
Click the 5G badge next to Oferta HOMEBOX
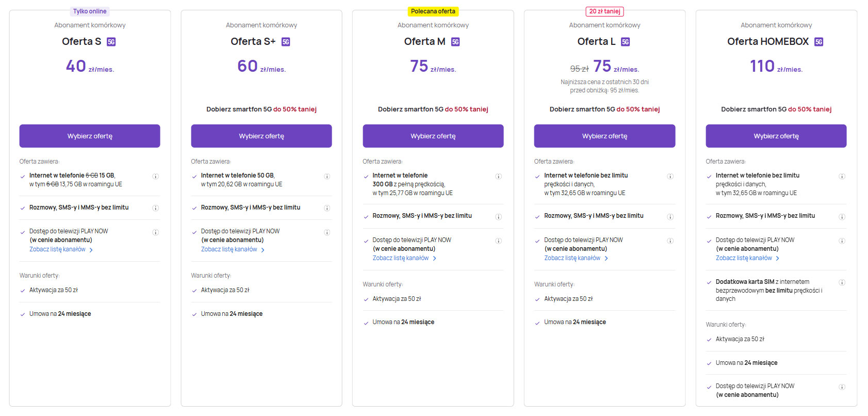(818, 42)
